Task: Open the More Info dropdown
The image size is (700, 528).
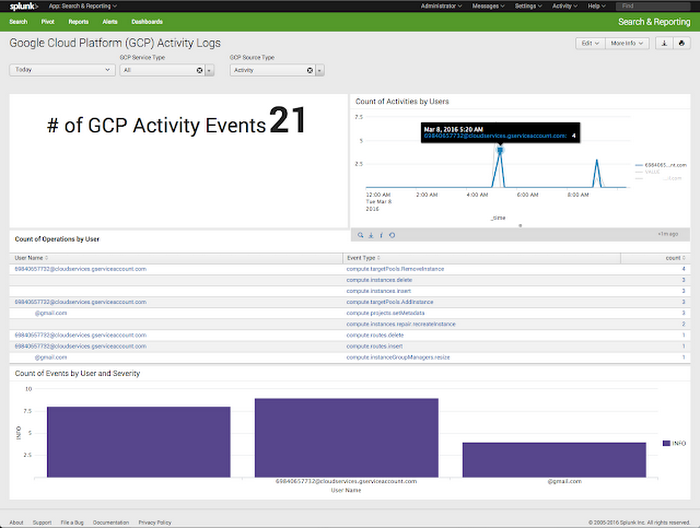Action: point(627,43)
